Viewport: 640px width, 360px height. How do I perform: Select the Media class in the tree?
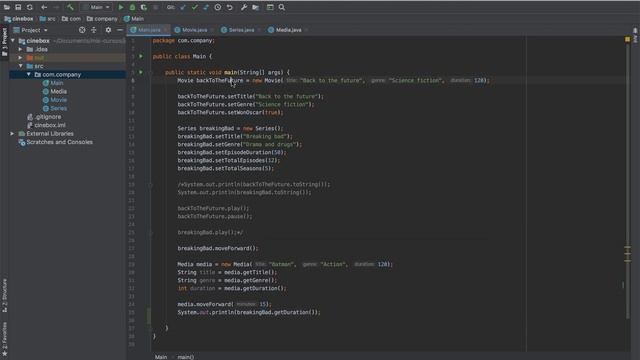pos(55,91)
